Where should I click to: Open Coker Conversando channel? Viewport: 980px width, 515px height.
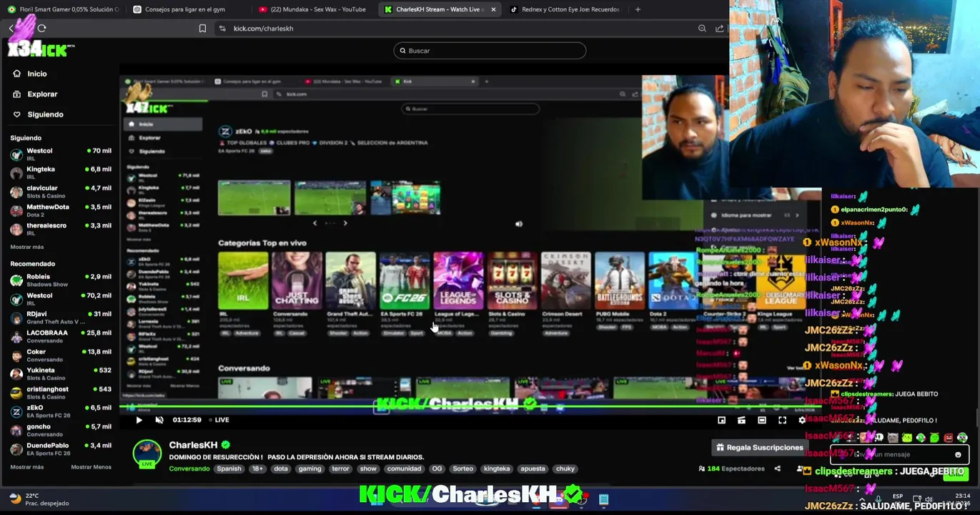pos(61,355)
